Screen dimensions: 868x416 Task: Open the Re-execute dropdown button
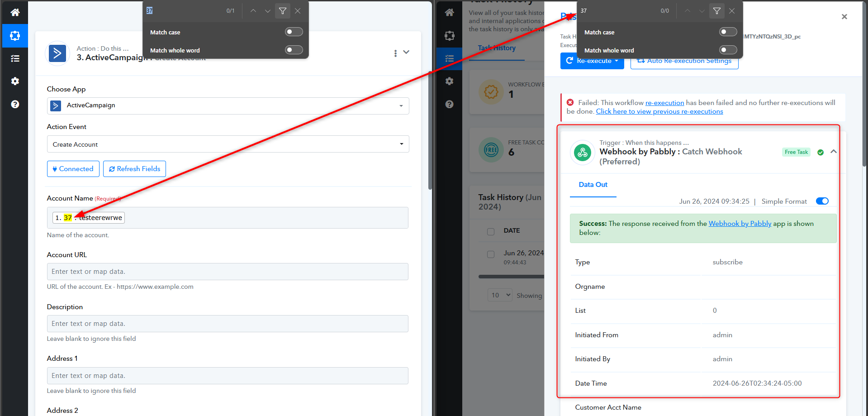tap(592, 61)
